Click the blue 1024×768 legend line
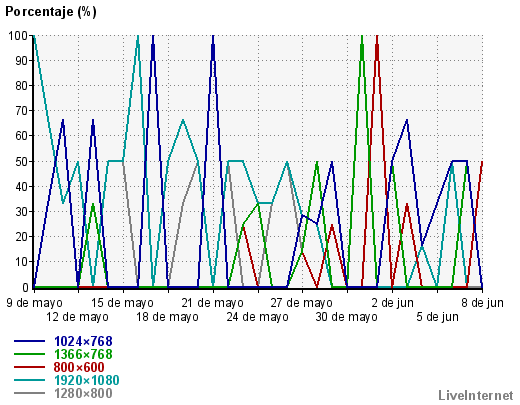The width and height of the screenshot is (520, 405). coord(29,341)
